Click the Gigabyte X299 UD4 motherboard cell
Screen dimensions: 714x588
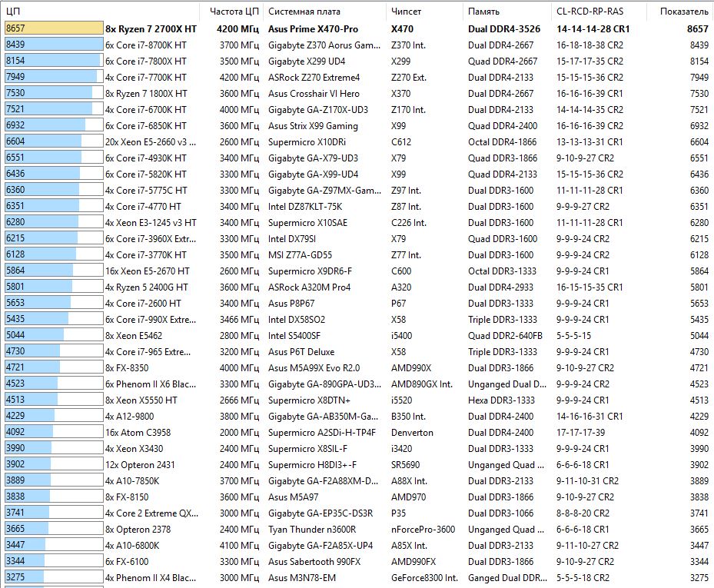coord(307,61)
